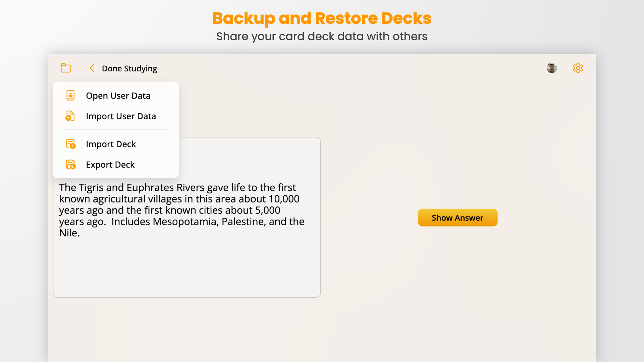Select Import Deck menu entry
The height and width of the screenshot is (362, 644).
coord(116,144)
